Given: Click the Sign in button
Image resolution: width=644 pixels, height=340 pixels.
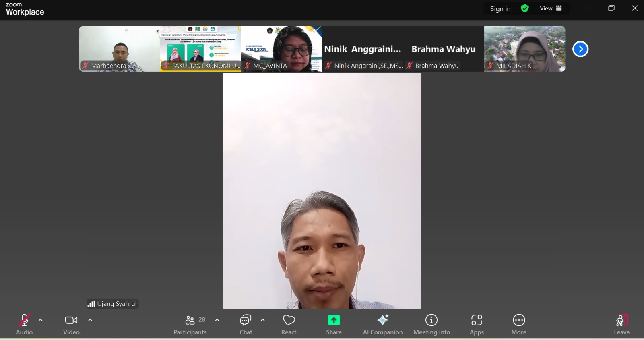Looking at the screenshot, I should 500,9.
